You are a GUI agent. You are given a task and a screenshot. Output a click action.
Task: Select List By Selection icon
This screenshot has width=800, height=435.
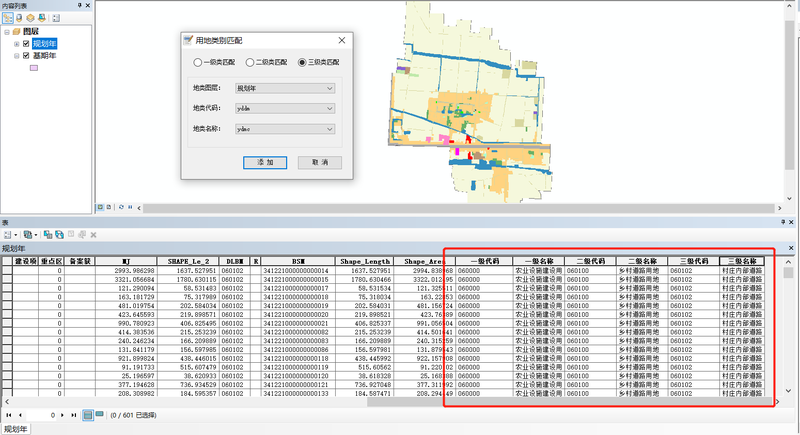click(x=42, y=18)
